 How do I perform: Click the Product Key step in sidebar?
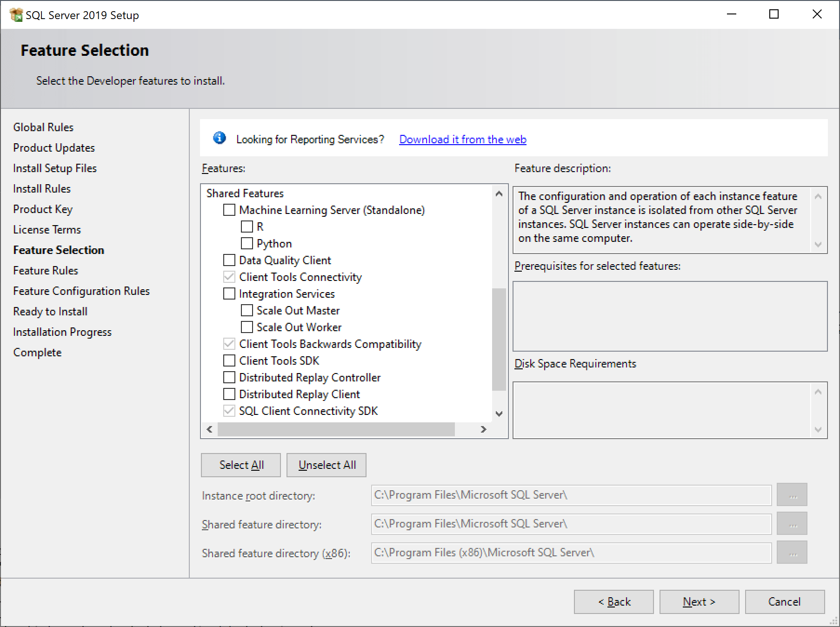click(x=43, y=209)
